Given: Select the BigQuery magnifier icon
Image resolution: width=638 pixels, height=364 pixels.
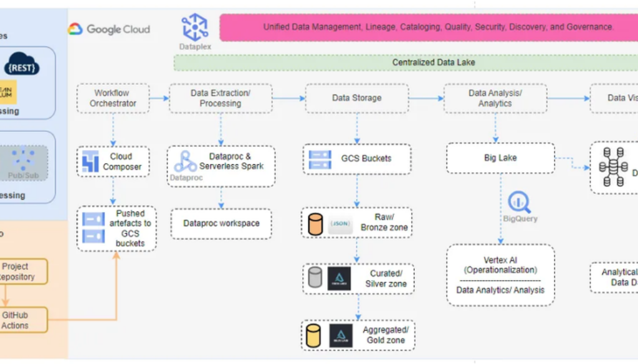Looking at the screenshot, I should pos(518,202).
